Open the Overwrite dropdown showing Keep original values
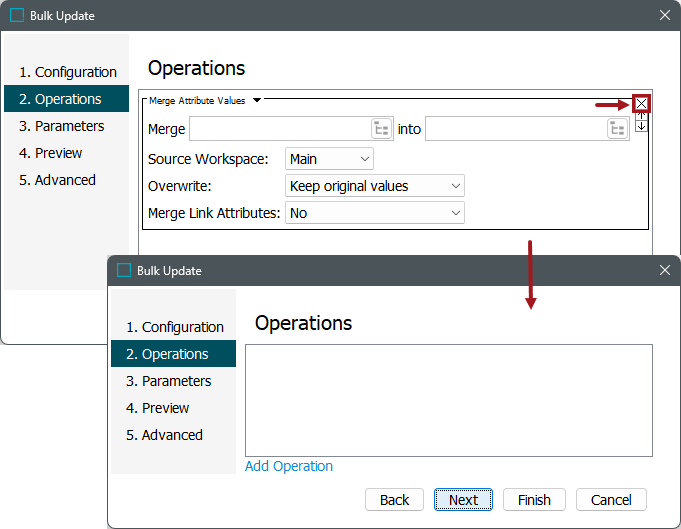681x529 pixels. [375, 186]
